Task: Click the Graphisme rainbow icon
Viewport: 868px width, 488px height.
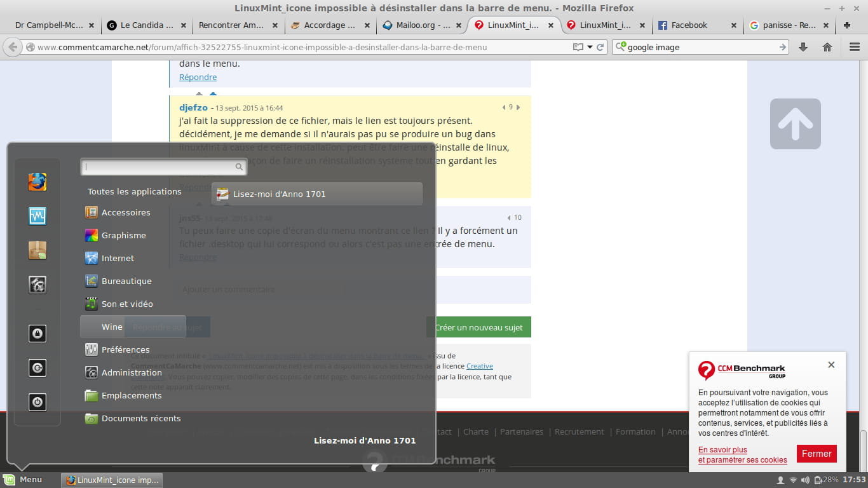Action: click(x=92, y=235)
